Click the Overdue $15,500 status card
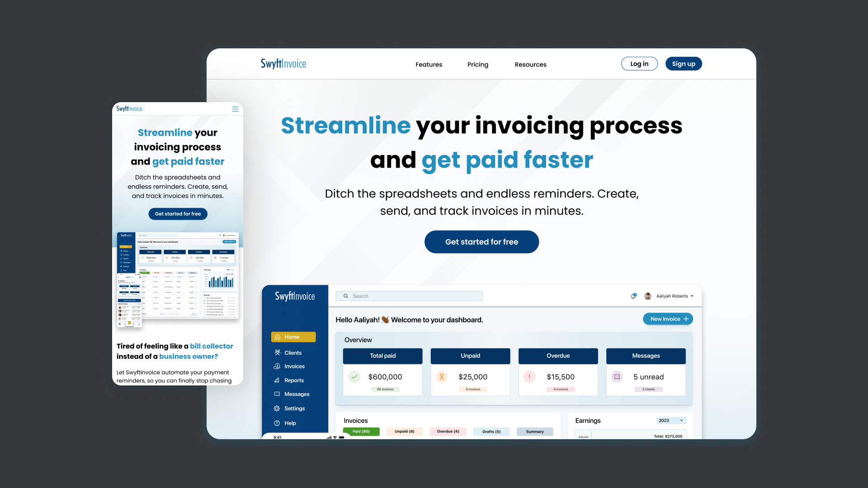Image resolution: width=868 pixels, height=488 pixels. point(558,372)
